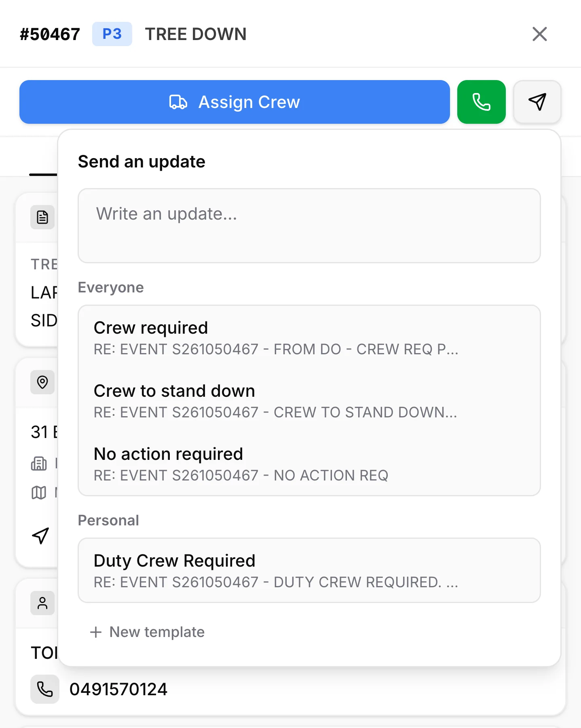Click the Personal section label
The image size is (581, 728).
108,521
